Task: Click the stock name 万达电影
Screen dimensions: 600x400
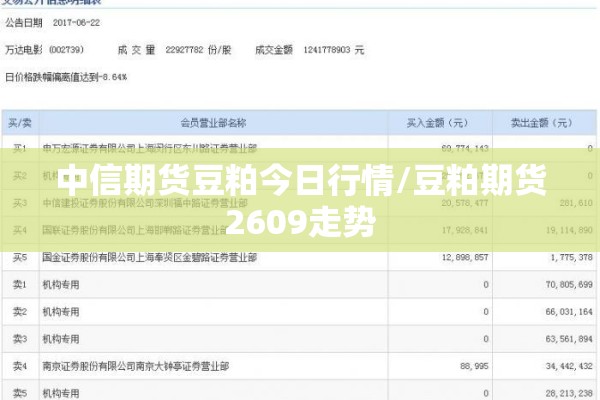Action: click(24, 50)
